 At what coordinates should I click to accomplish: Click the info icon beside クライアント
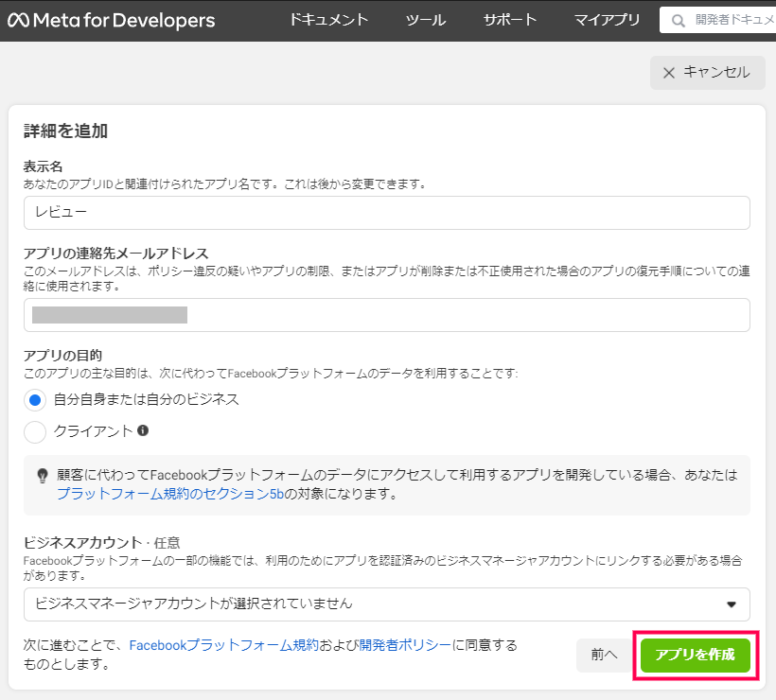[143, 430]
